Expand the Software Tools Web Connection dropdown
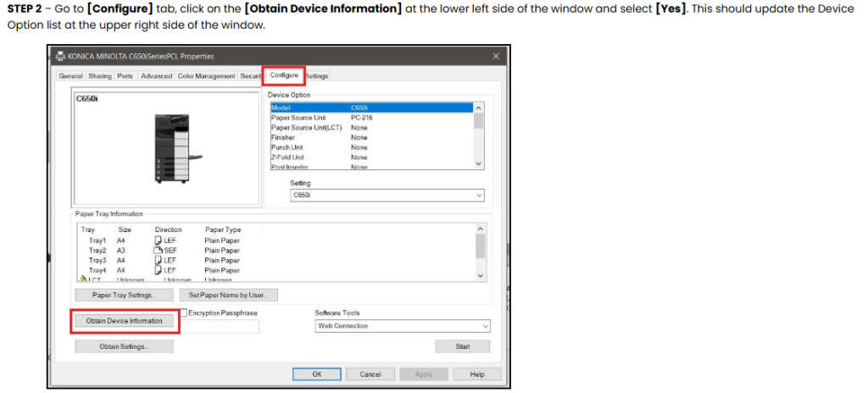868x393 pixels. click(403, 326)
